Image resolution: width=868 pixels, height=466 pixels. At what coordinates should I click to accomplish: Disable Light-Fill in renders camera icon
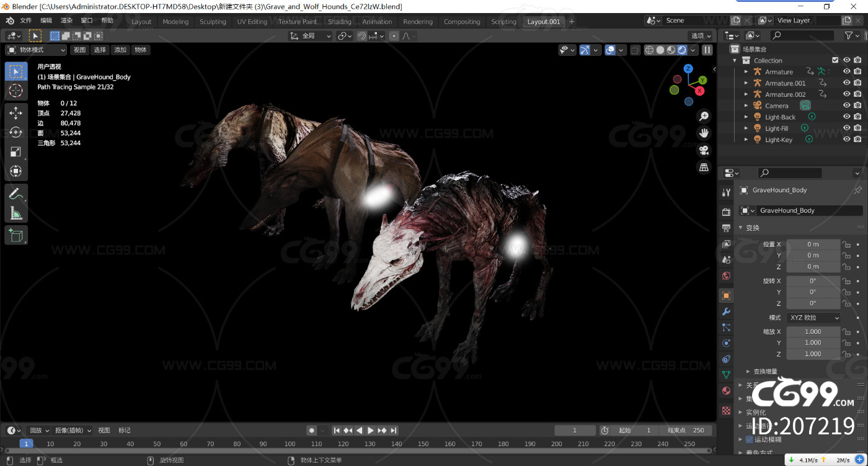pos(857,128)
